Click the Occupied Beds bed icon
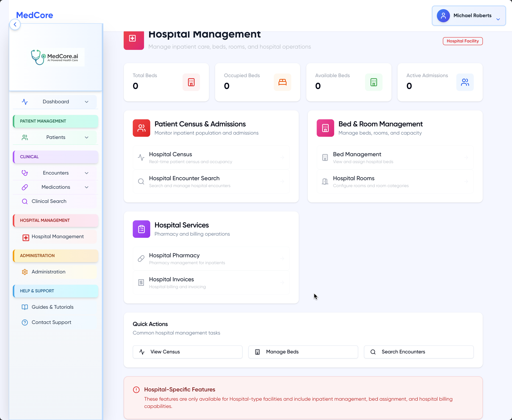Image resolution: width=512 pixels, height=420 pixels. pos(282,82)
